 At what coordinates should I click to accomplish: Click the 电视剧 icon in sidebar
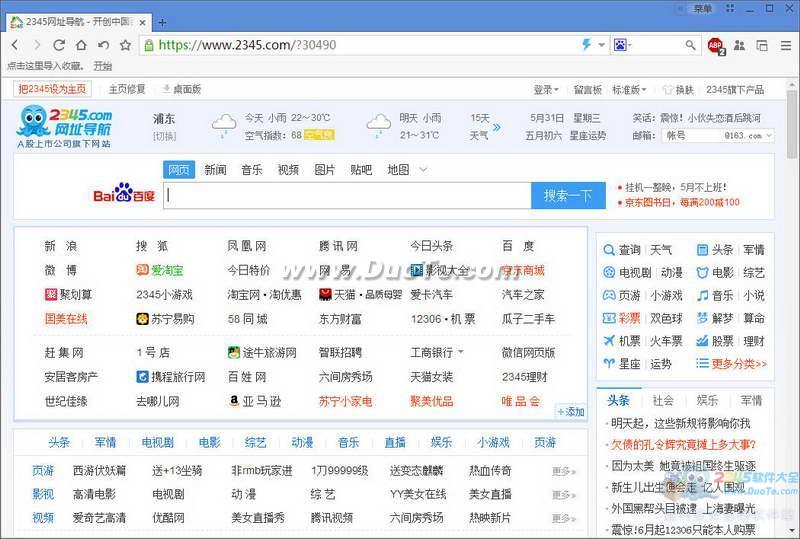609,273
